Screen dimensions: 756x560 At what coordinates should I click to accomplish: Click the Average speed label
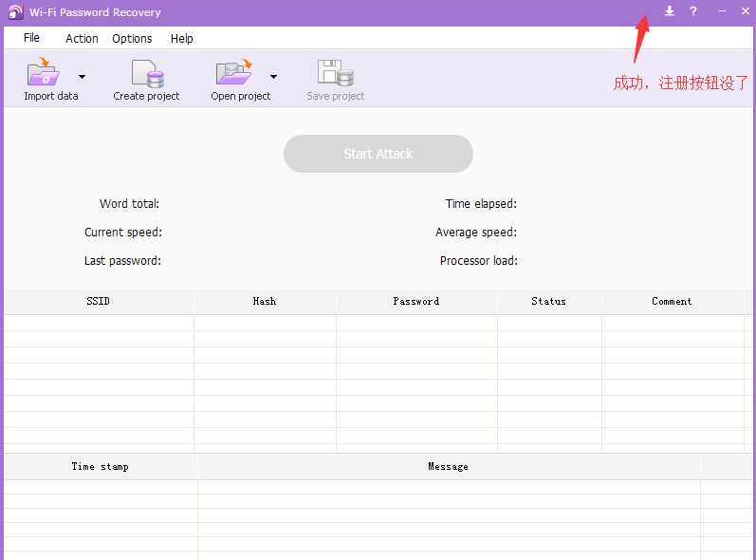(x=476, y=232)
